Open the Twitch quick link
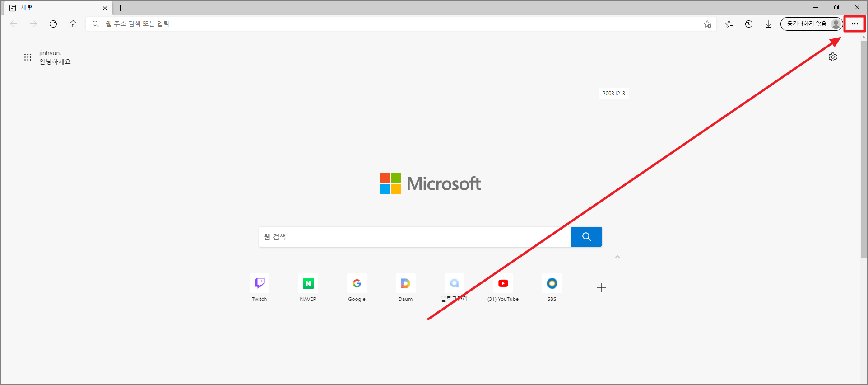The image size is (868, 385). click(x=260, y=288)
